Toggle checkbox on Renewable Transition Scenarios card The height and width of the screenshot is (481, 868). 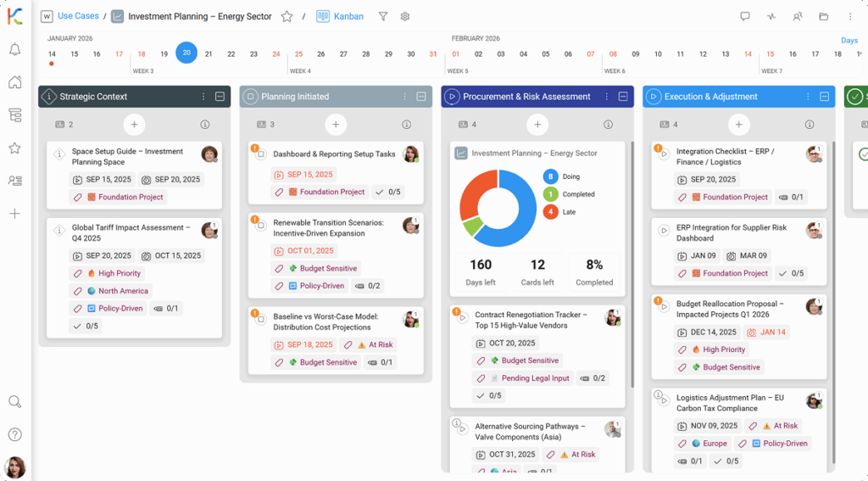(261, 223)
